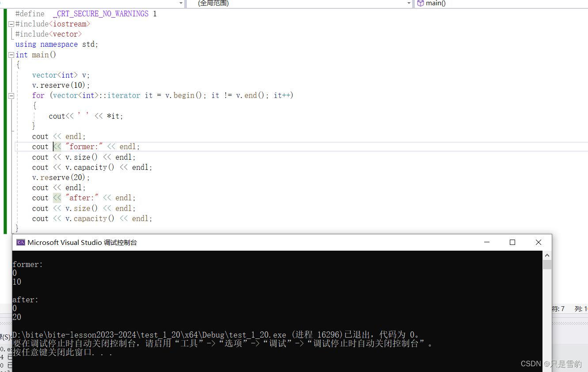
Task: Click the 'cout<< ' ' << *it;' line
Action: click(86, 116)
